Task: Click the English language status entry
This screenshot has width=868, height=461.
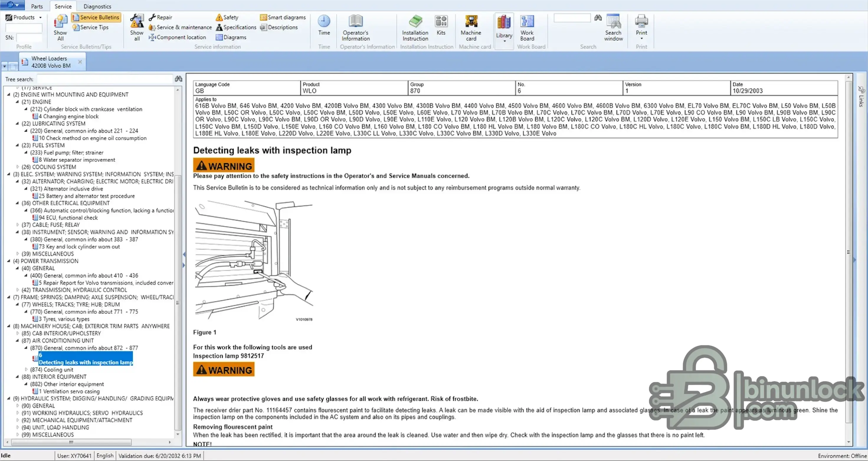Action: [x=105, y=456]
